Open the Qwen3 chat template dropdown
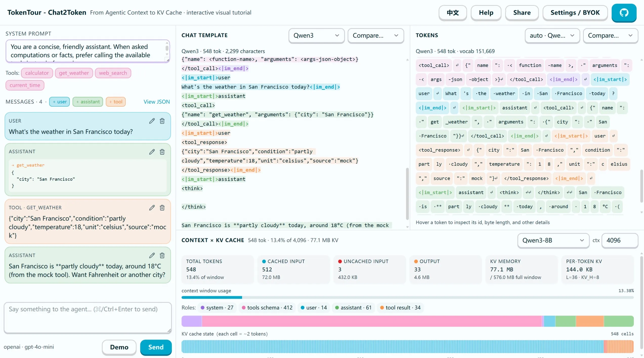The height and width of the screenshot is (358, 644). click(x=316, y=35)
